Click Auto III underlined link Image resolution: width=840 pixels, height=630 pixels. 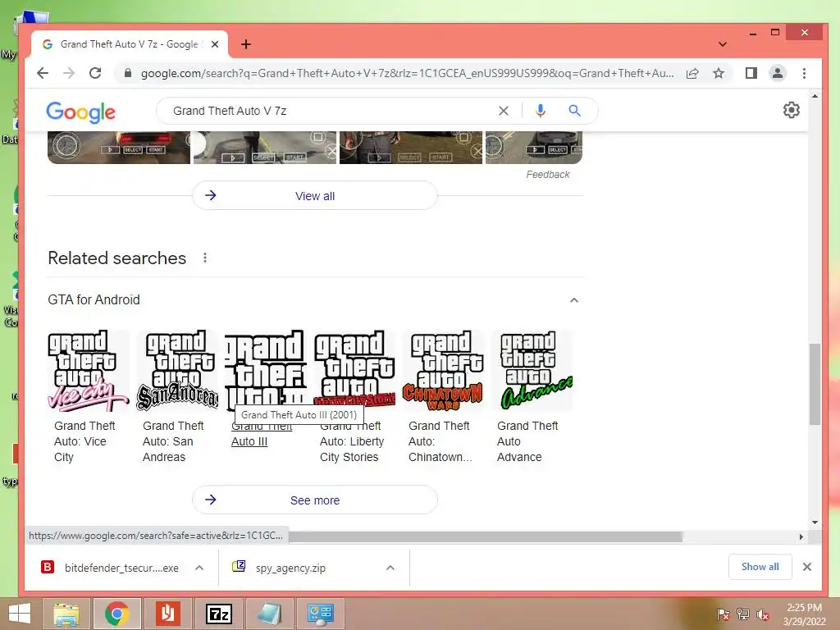(x=249, y=442)
